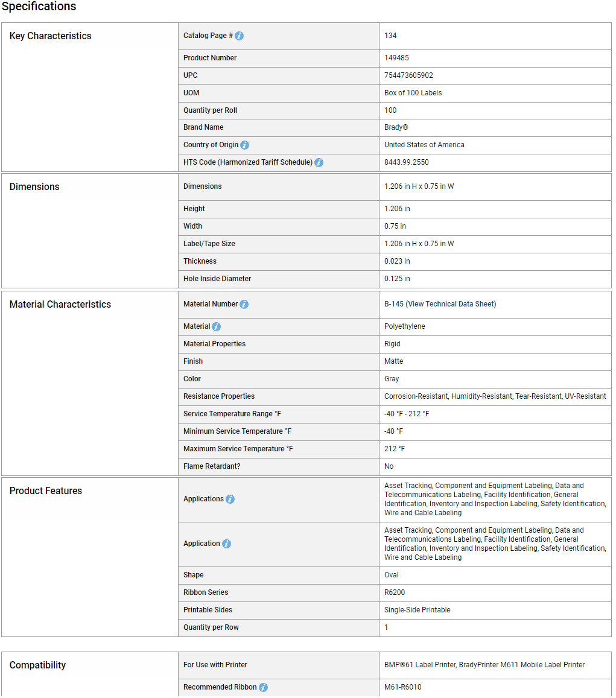Image resolution: width=616 pixels, height=698 pixels.
Task: Click info icon next to Material Number
Action: (x=244, y=304)
